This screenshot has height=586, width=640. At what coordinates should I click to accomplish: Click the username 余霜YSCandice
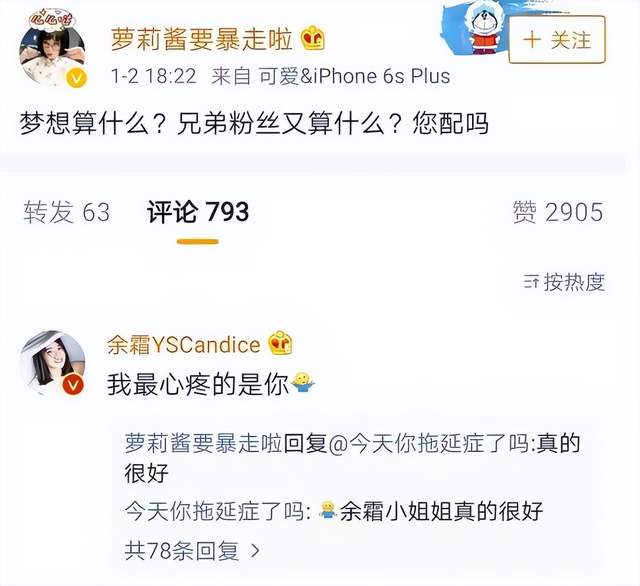point(184,345)
